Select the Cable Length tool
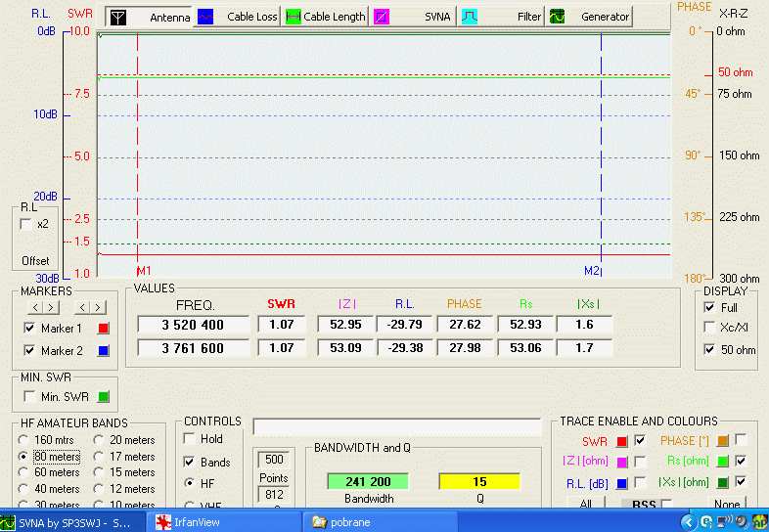The width and height of the screenshot is (769, 532). [326, 17]
